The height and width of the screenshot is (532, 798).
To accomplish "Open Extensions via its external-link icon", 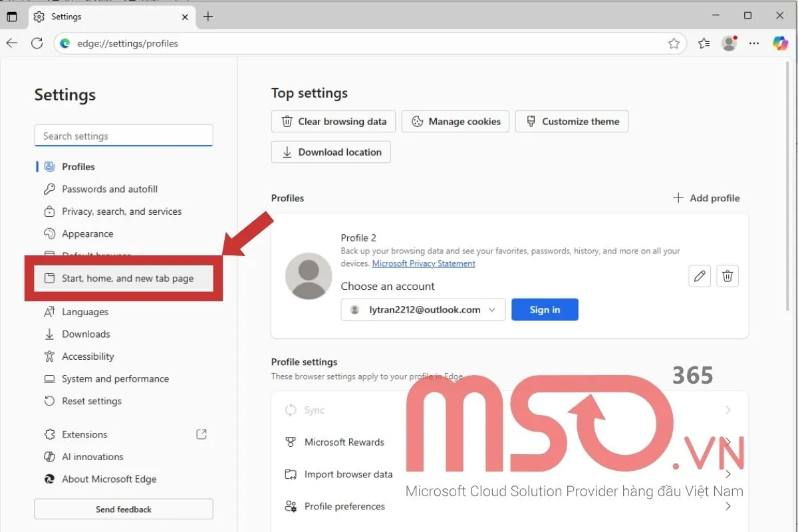I will pos(201,434).
